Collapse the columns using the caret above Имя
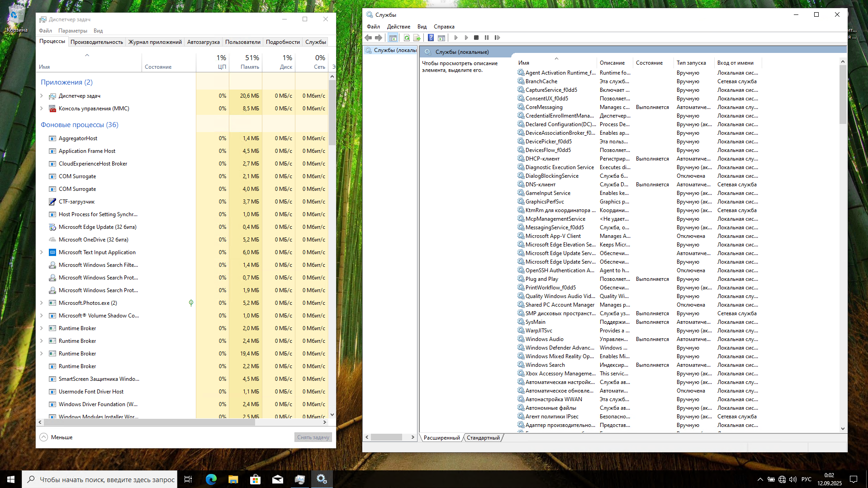The image size is (868, 488). pos(87,55)
